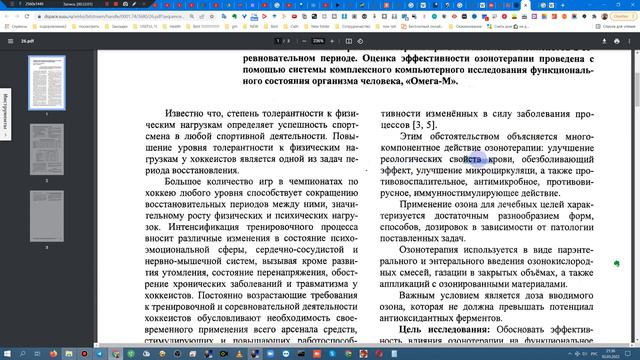Open the New tab bookmarks folder

coord(386,26)
